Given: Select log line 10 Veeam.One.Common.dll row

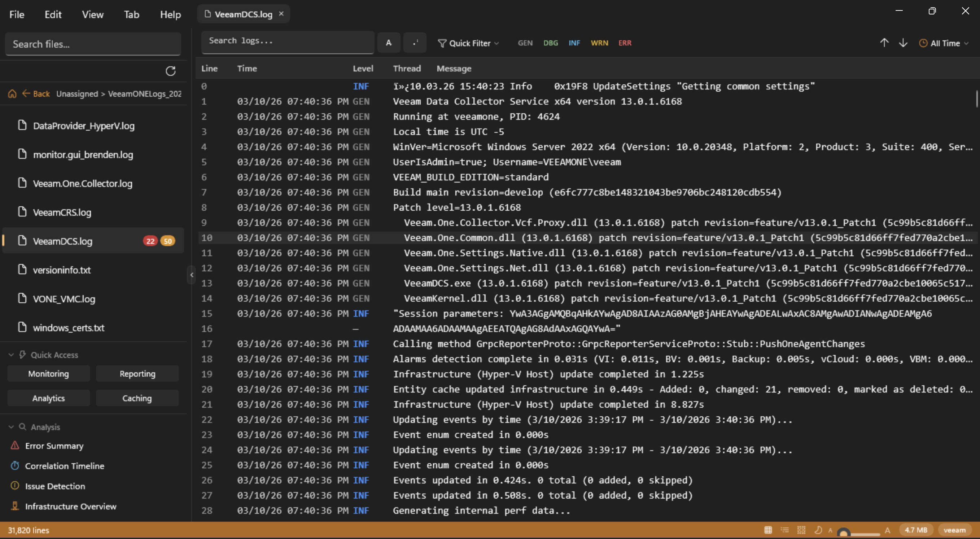Looking at the screenshot, I should click(587, 238).
